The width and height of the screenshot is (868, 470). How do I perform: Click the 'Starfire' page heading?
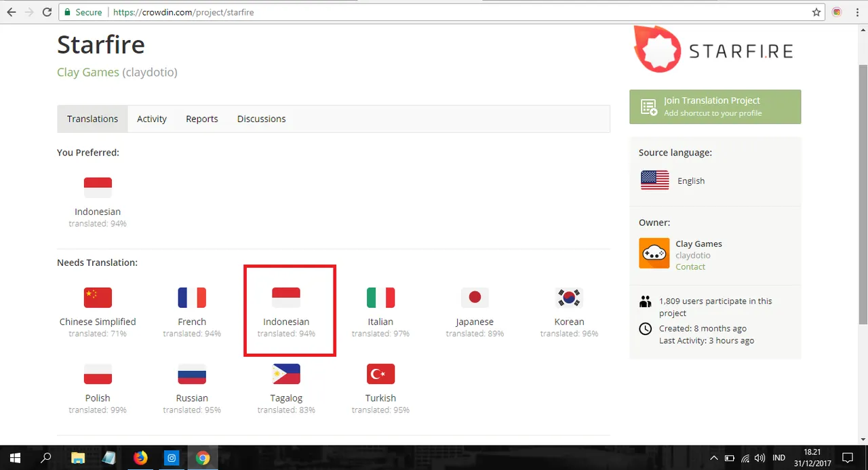[101, 45]
